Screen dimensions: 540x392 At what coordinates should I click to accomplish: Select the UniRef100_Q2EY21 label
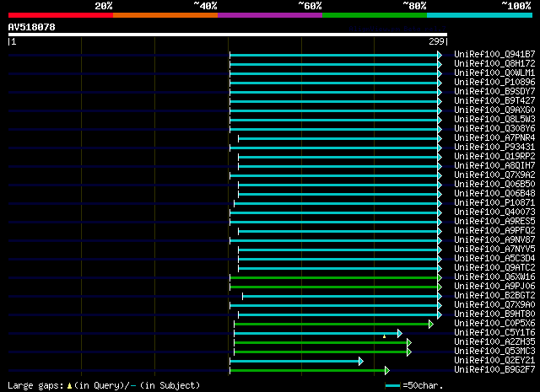494,361
